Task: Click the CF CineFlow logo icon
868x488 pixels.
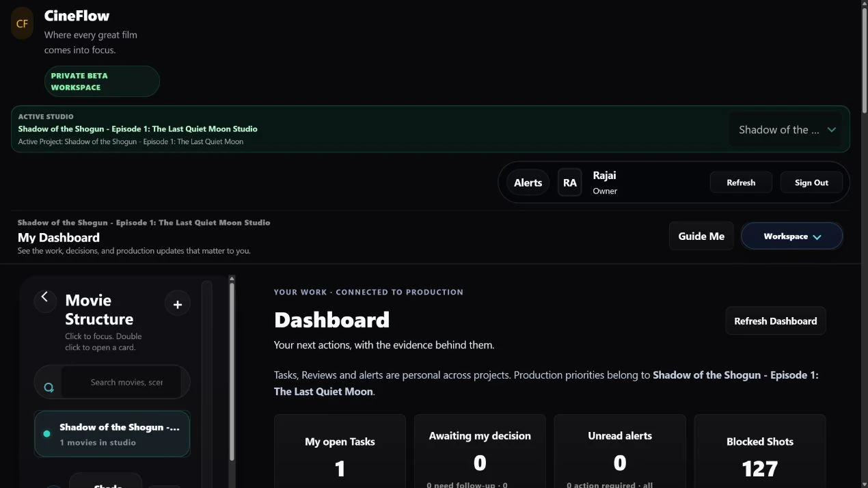Action: (22, 23)
